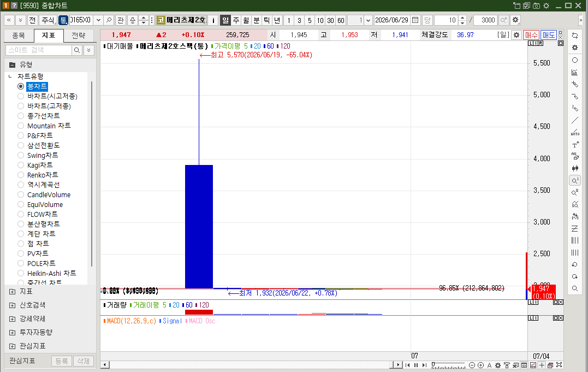Open smart search options dropdown

89,50
